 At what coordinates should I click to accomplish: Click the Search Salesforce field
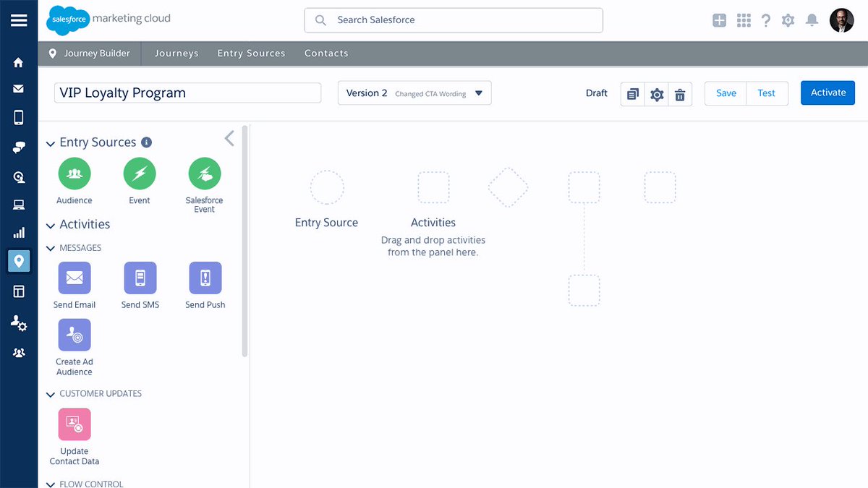pyautogui.click(x=454, y=20)
